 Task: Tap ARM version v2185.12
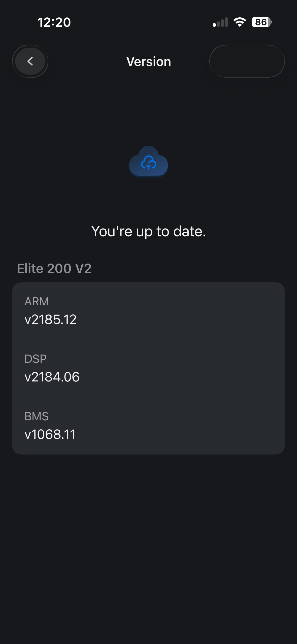click(x=50, y=319)
